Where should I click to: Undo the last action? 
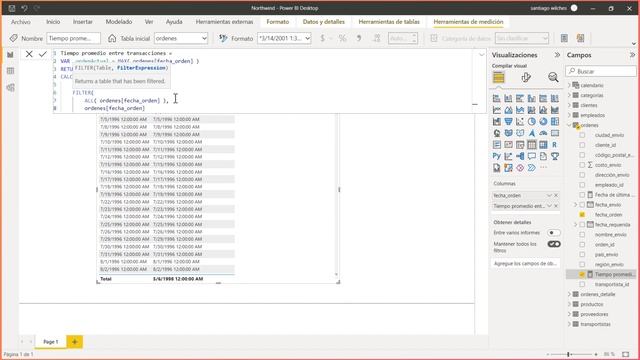point(24,8)
